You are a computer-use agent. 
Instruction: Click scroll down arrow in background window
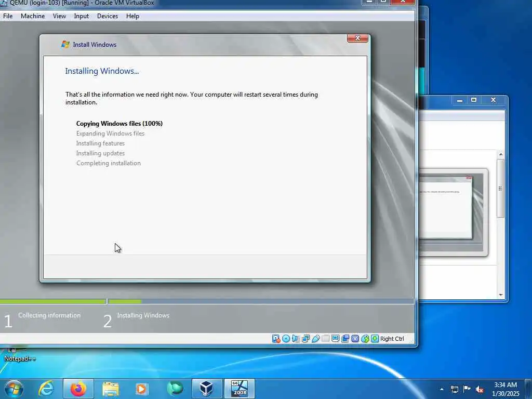501,295
